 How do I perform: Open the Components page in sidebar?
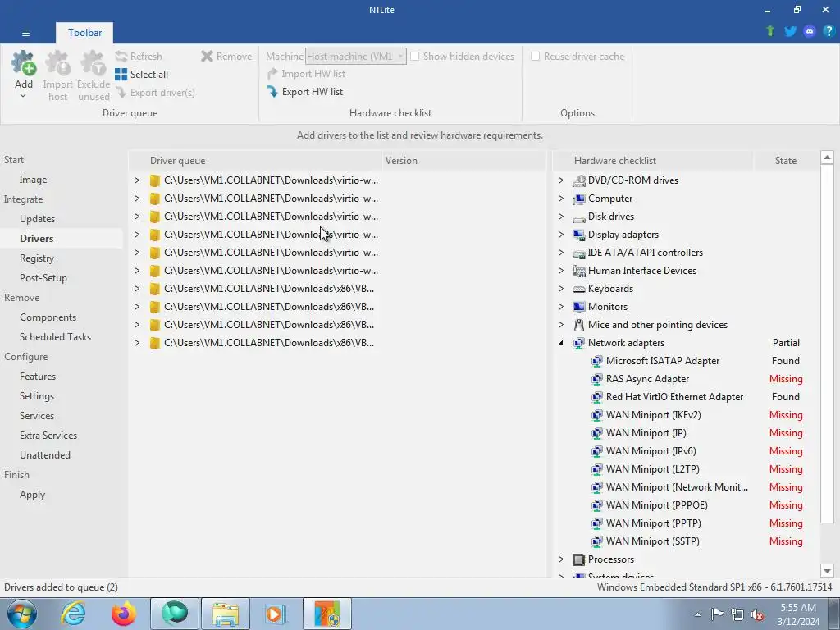48,317
